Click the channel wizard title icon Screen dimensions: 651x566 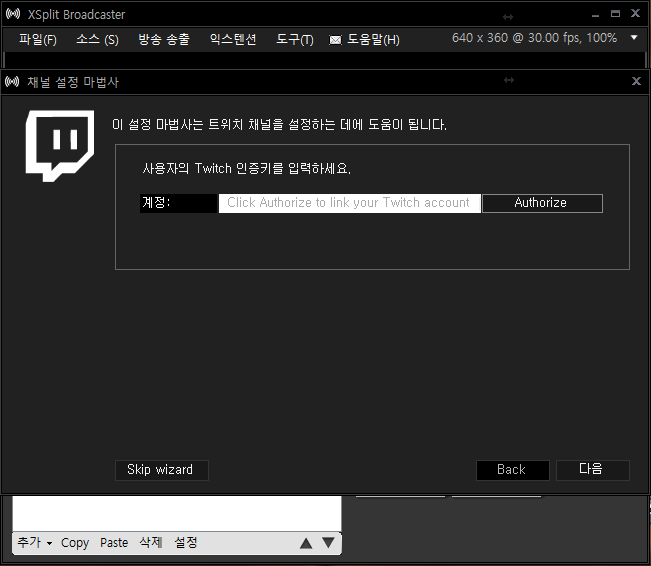[12, 81]
